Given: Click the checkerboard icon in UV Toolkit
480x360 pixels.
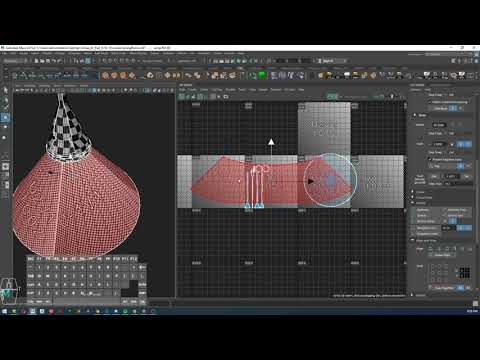Looking at the screenshot, I should point(465,272).
